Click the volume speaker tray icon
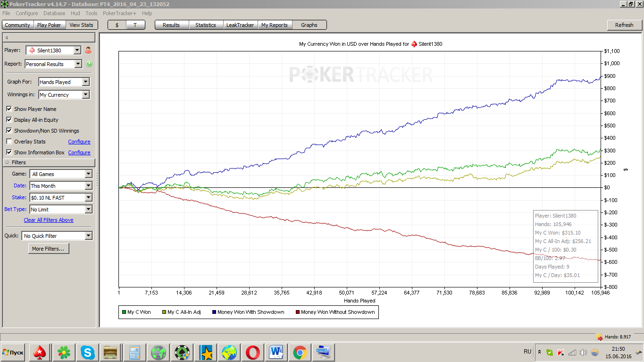 584,352
